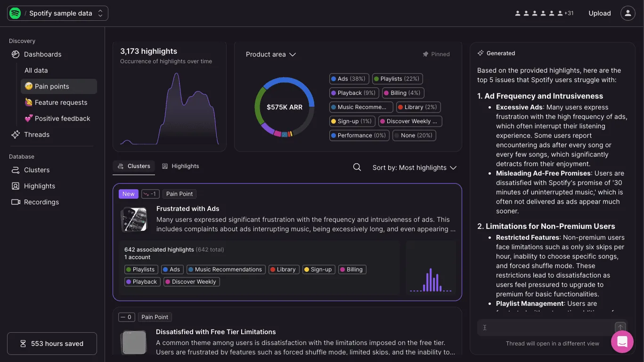Viewport: 644px width, 362px height.
Task: Open the user profile avatar menu
Action: coord(628,13)
